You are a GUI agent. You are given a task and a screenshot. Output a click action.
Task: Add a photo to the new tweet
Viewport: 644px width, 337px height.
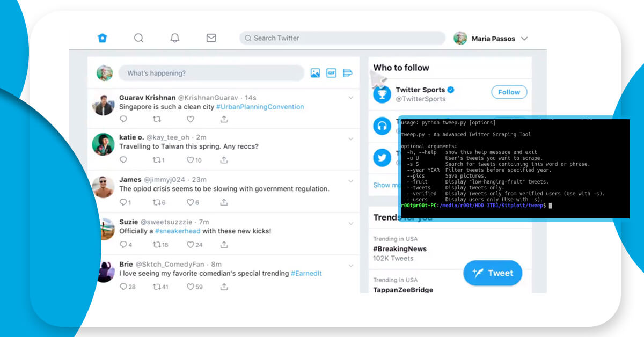(315, 73)
